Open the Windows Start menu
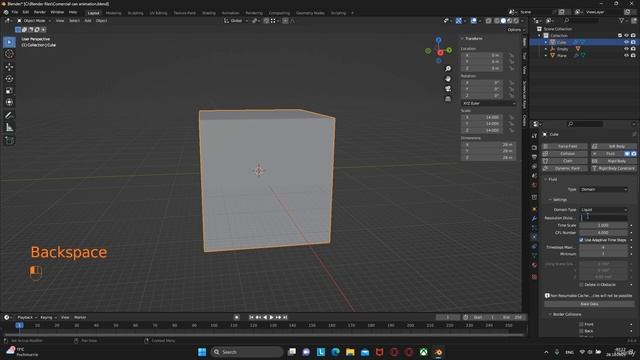Viewport: 640px width, 360px height. 202,352
